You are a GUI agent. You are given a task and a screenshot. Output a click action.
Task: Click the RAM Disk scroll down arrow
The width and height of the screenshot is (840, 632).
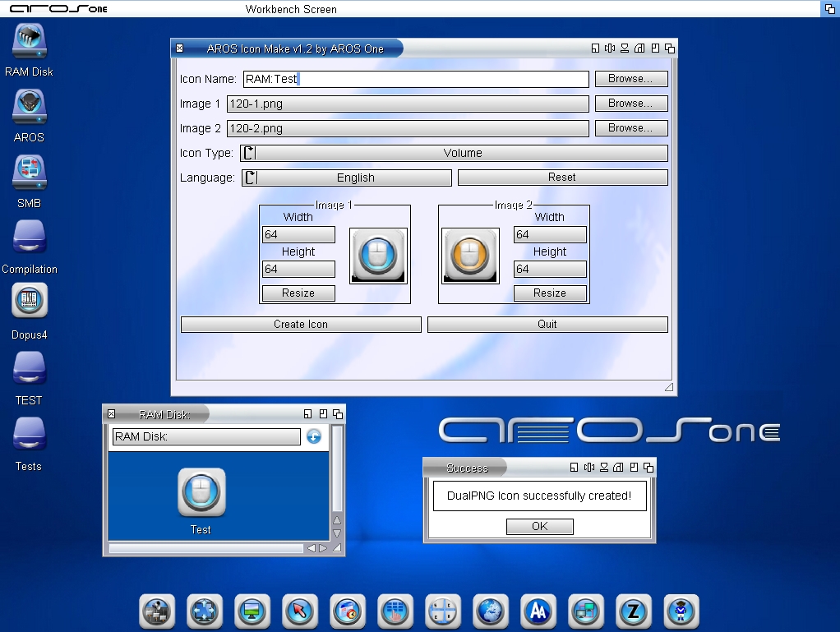pyautogui.click(x=337, y=533)
